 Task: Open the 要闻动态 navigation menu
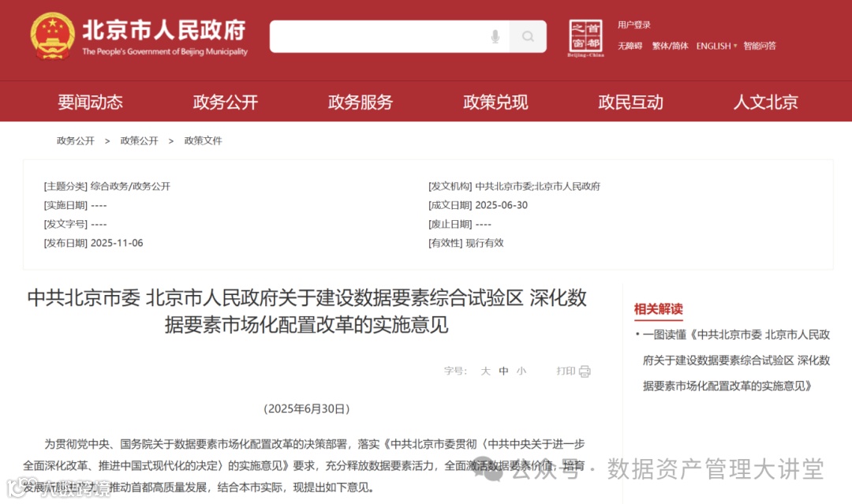(90, 102)
